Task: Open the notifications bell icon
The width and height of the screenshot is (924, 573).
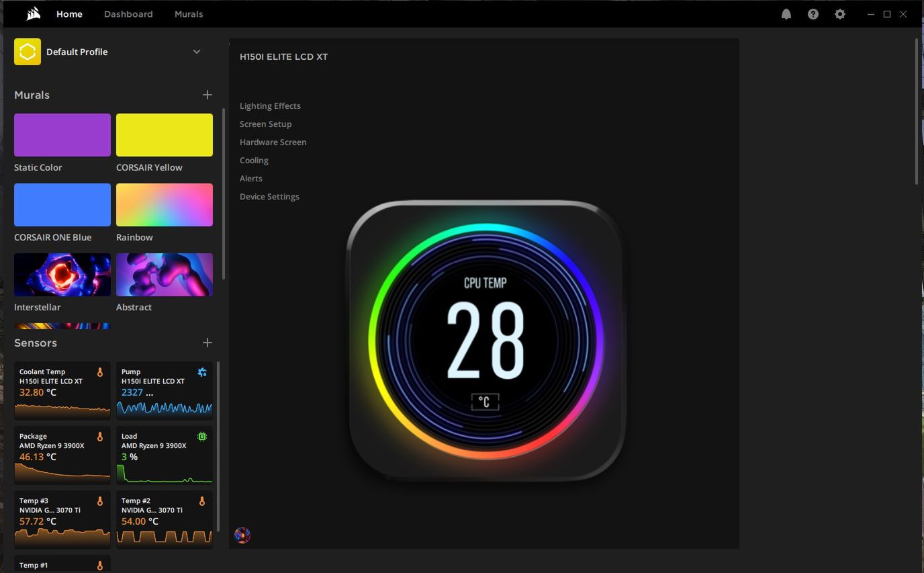Action: (786, 14)
